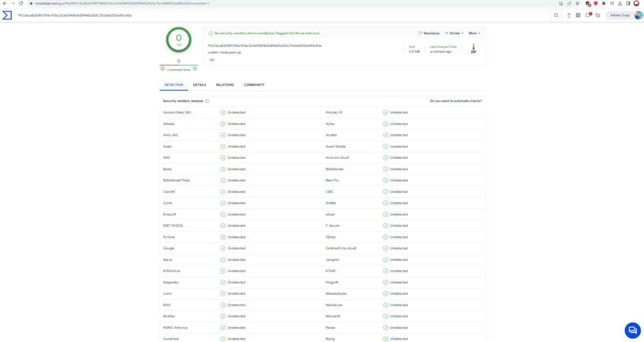This screenshot has width=644, height=342.
Task: Reload the page with refresh icon
Action: pyautogui.click(x=21, y=3)
